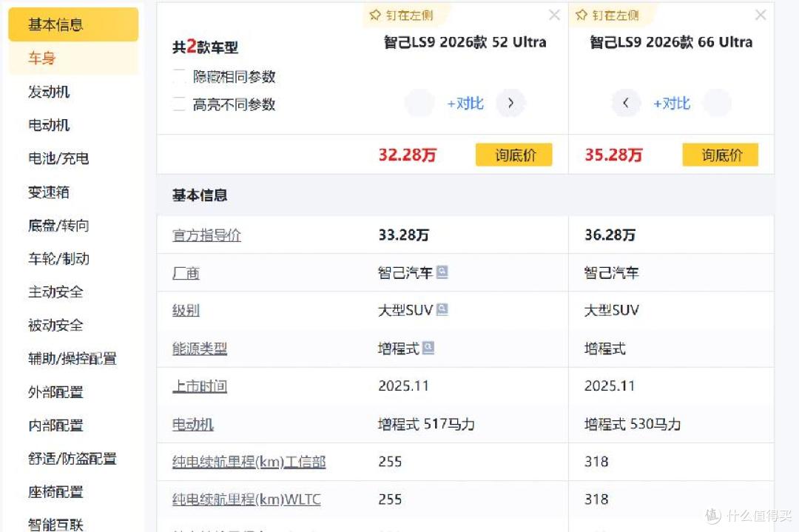
Task: Click the 36.28万 guide price cell
Action: [x=610, y=235]
